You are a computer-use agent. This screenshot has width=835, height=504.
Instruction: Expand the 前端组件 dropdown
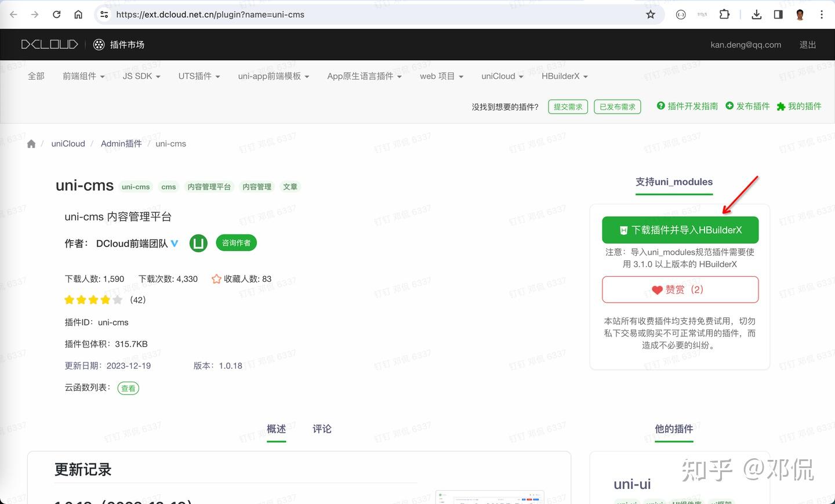pos(83,76)
